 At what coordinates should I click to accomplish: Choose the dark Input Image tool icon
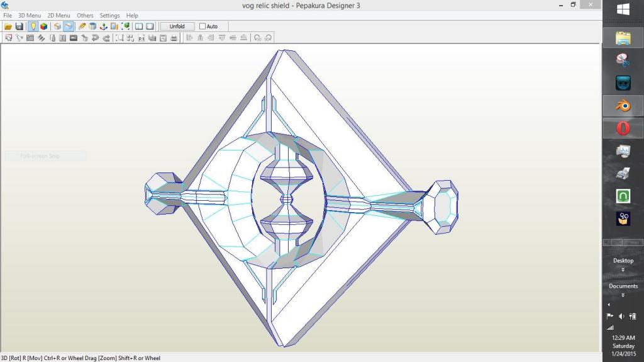[74, 38]
